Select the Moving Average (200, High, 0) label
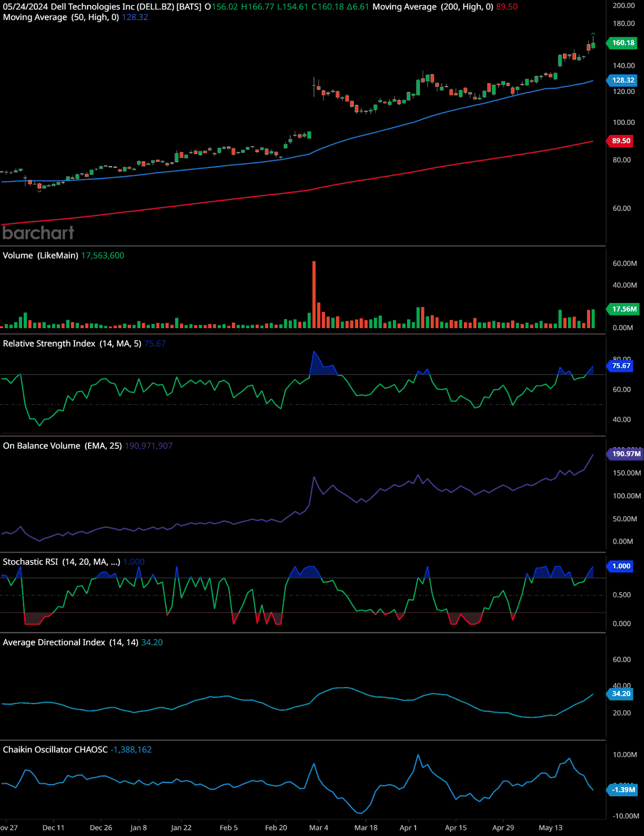The image size is (644, 836). pos(433,7)
